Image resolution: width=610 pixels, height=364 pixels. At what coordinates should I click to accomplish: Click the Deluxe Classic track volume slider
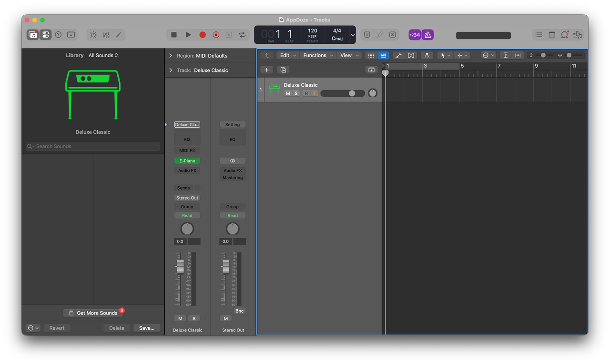(x=343, y=93)
